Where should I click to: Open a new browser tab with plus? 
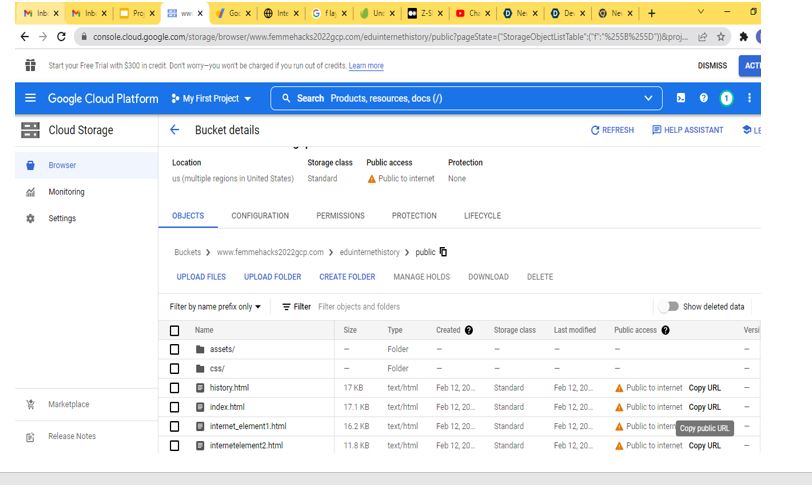click(651, 13)
